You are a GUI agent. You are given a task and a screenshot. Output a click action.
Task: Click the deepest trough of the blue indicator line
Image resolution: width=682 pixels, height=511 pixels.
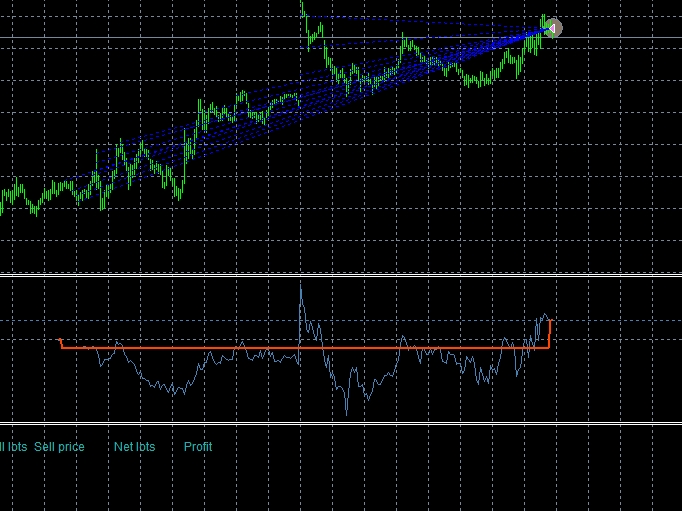[x=346, y=412]
